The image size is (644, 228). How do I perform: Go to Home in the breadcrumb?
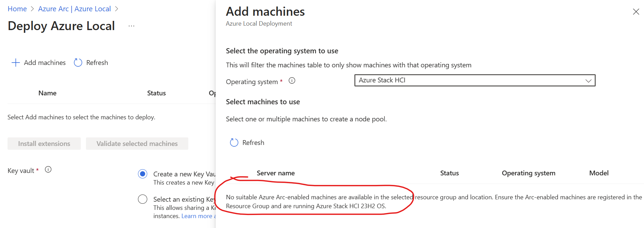pos(17,9)
